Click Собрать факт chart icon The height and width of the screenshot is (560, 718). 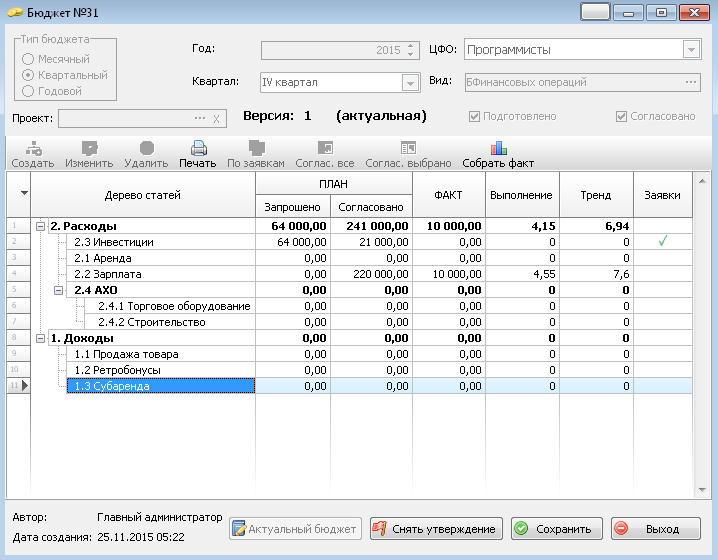[499, 148]
